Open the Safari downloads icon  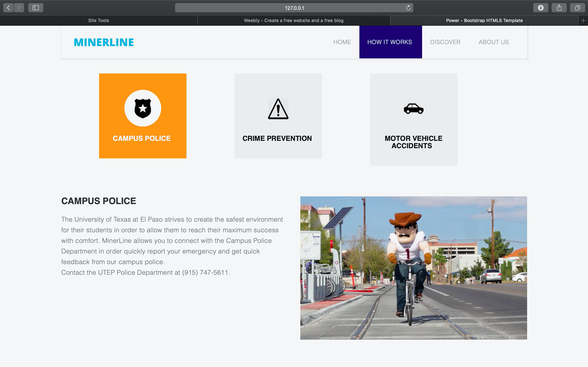540,8
